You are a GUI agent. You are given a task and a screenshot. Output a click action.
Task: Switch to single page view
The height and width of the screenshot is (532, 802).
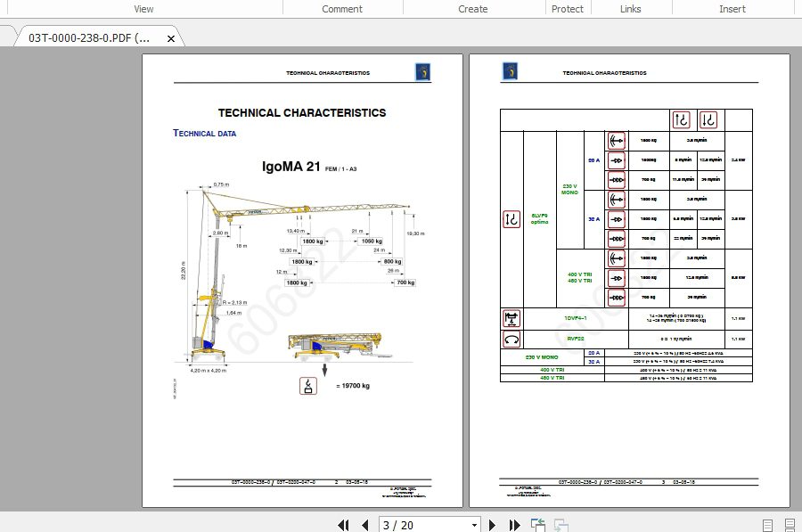[x=767, y=525]
